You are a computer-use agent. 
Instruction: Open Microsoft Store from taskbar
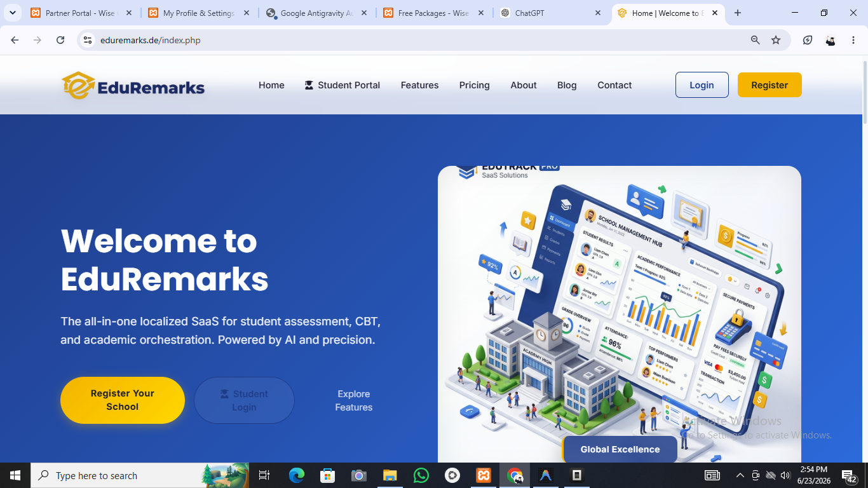327,475
